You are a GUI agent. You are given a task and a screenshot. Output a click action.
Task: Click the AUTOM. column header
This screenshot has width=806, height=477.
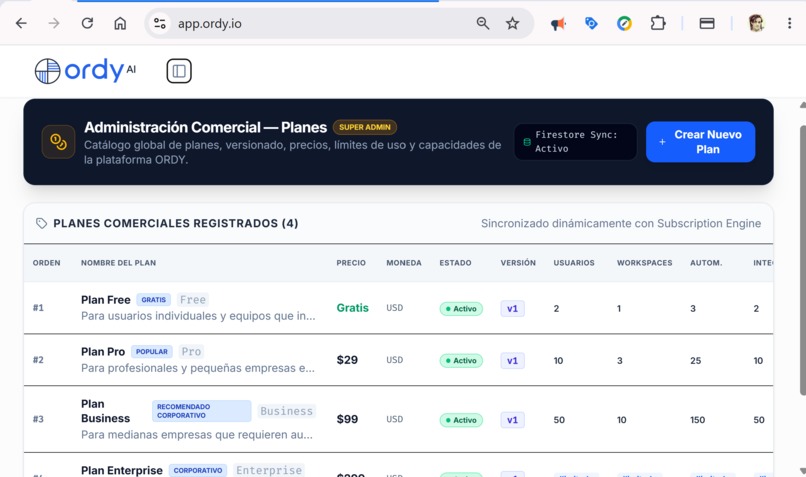[x=706, y=263]
